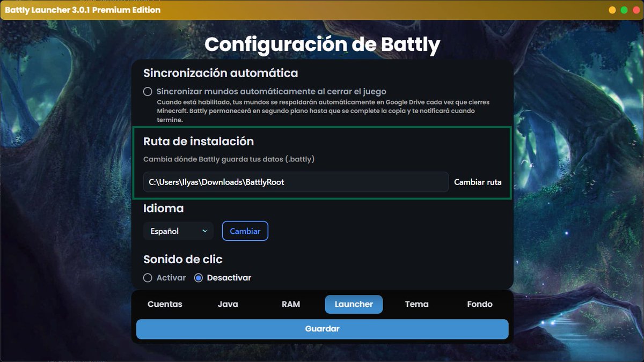Switch to the Cuentas tab
644x362 pixels.
(165, 304)
